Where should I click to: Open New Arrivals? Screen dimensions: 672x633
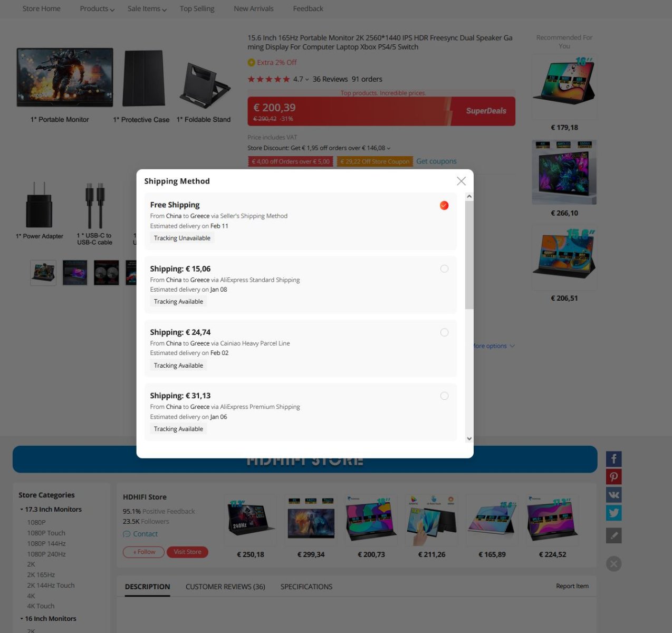click(254, 8)
